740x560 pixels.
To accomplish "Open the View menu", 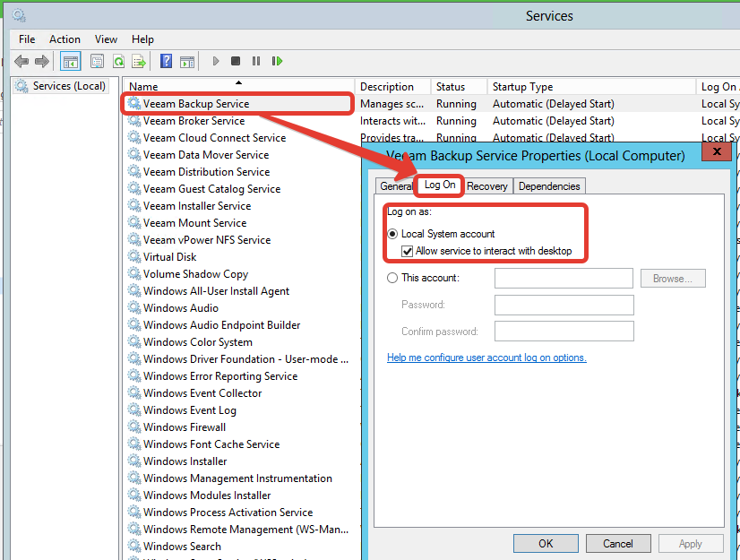I will [106, 39].
